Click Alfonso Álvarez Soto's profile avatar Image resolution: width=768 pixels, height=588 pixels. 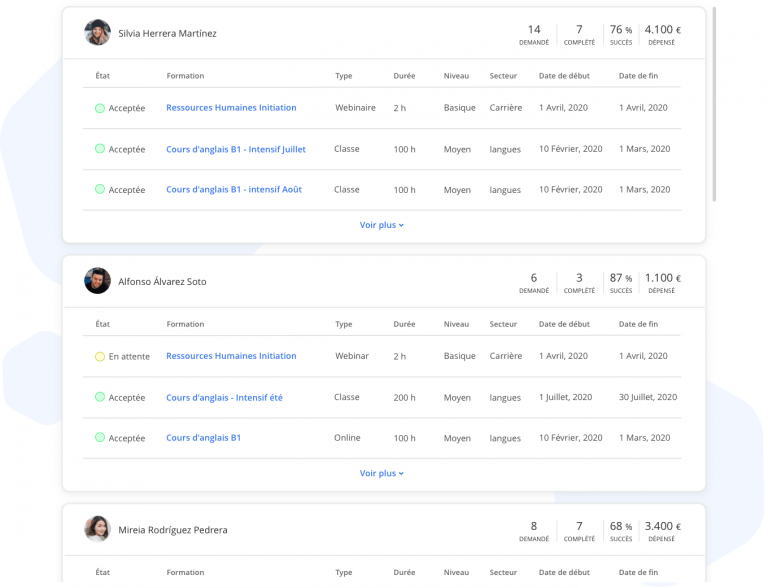(x=97, y=281)
